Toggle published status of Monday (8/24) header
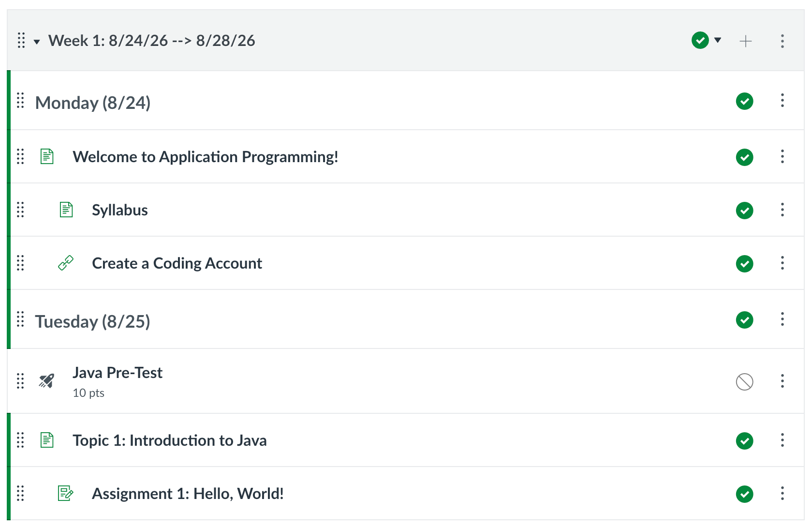812x529 pixels. 745,101
